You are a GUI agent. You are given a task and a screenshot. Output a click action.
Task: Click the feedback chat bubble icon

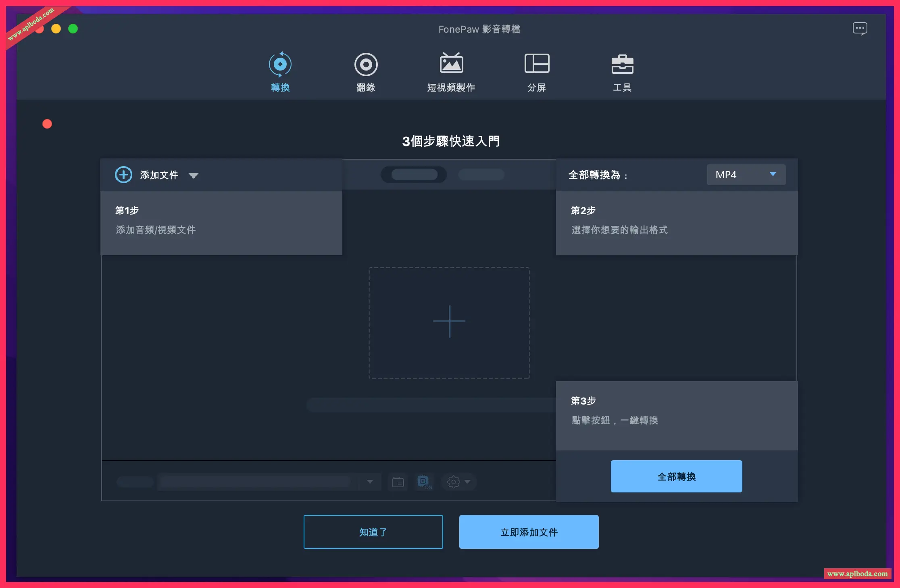click(x=860, y=29)
